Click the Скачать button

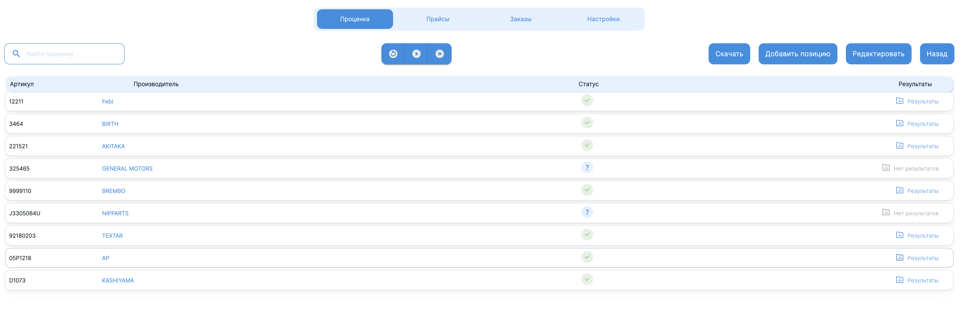click(x=729, y=54)
